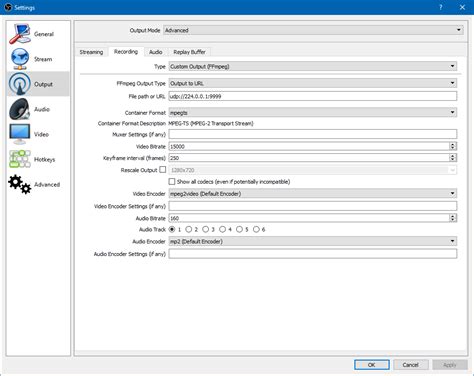Adjust the Video Bitrate stepper arrows
The height and width of the screenshot is (376, 474).
point(453,146)
